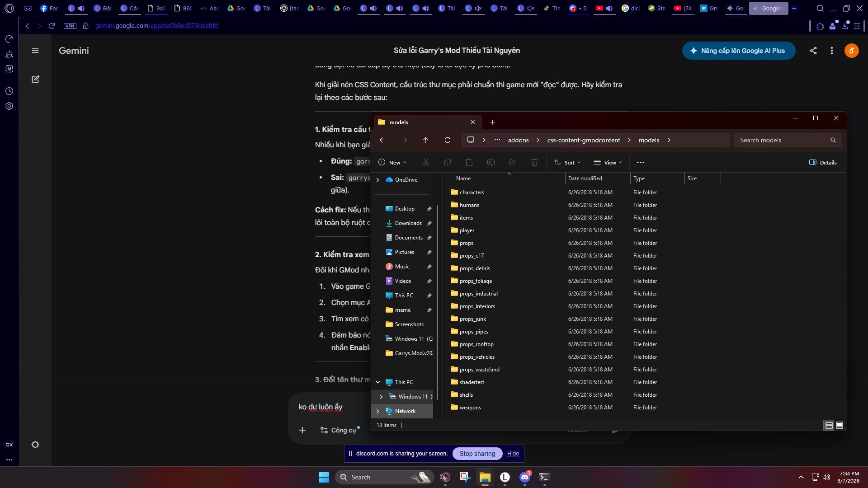Click Nâng cấp lên Google AI Plus button
Viewport: 868px width, 488px height.
[x=738, y=51]
